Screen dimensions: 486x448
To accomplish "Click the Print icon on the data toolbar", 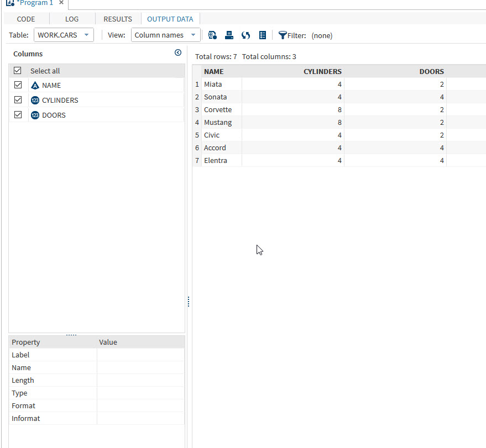I will pyautogui.click(x=229, y=35).
